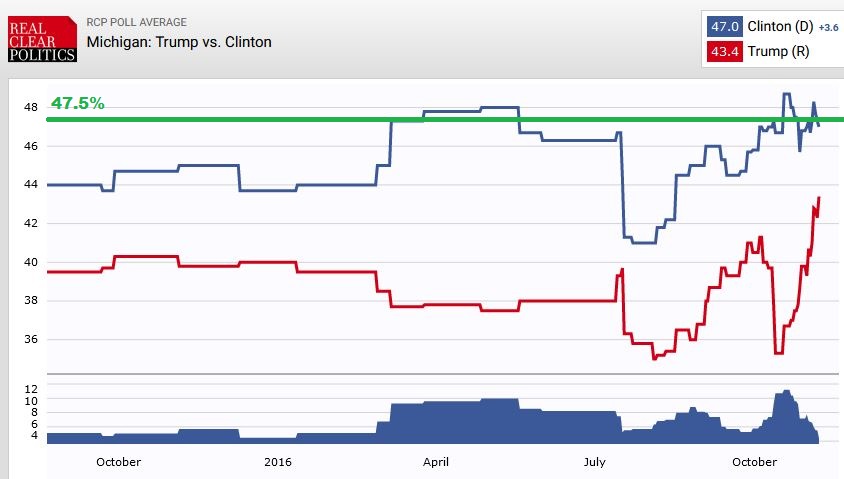The image size is (844, 479).
Task: Click the 48 y-axis tick label
Action: [31, 107]
